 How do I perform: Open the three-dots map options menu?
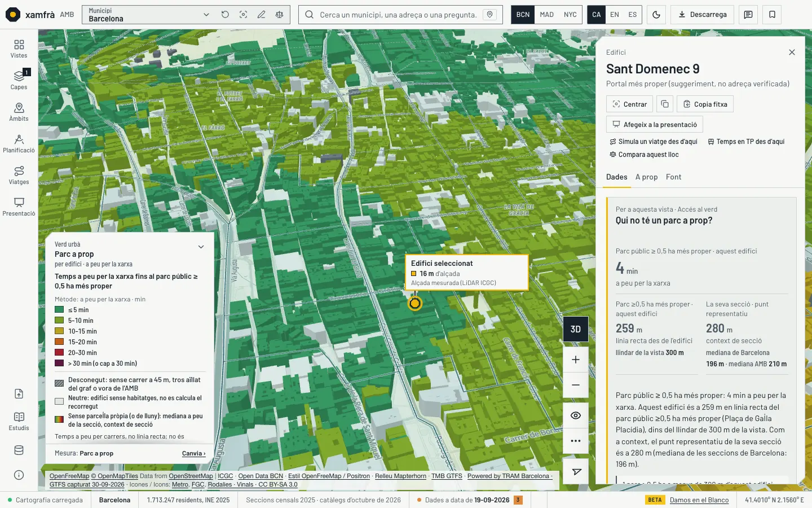[576, 441]
